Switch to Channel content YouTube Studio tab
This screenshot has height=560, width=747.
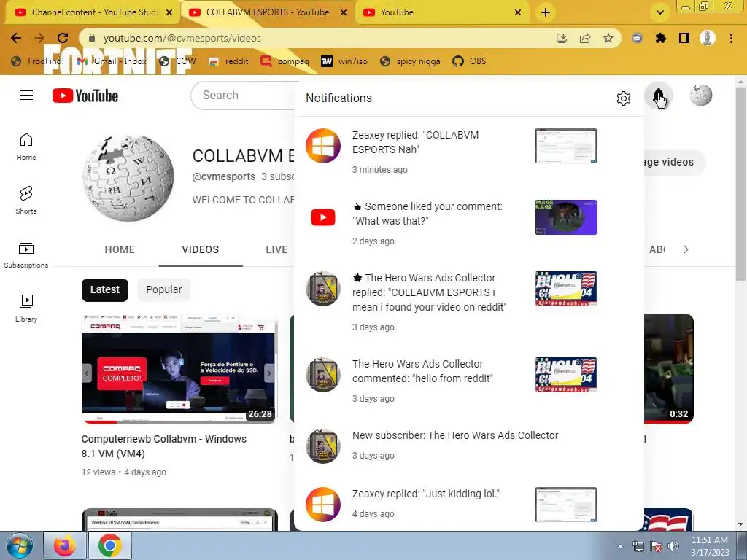(x=93, y=12)
